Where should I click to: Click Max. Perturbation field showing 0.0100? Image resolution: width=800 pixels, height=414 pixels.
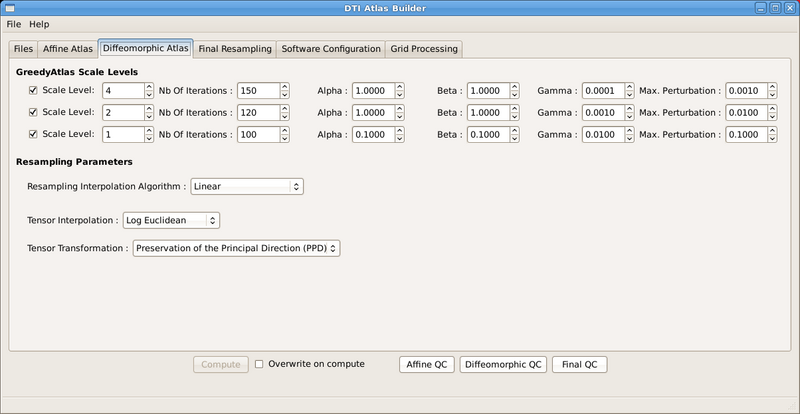(747, 113)
